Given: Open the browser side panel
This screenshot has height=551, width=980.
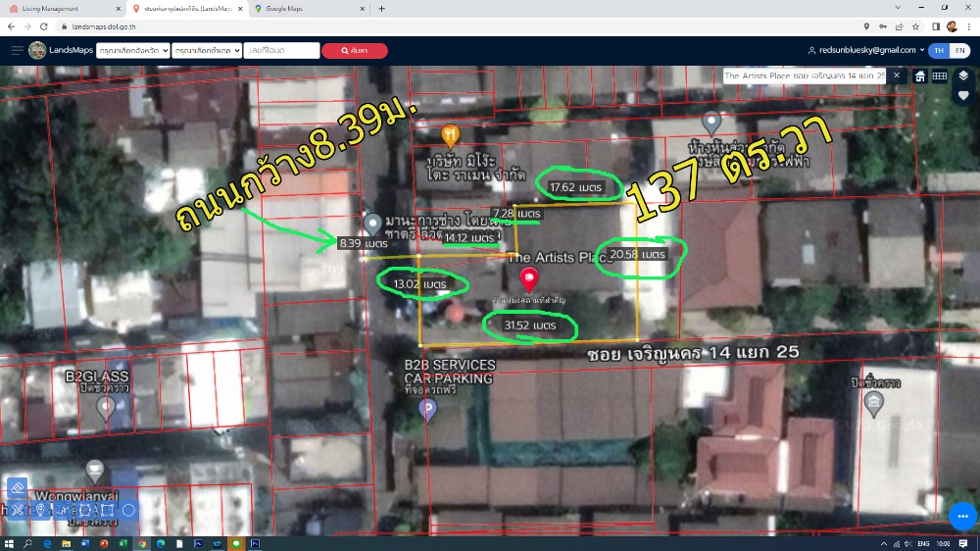Looking at the screenshot, I should point(936,26).
